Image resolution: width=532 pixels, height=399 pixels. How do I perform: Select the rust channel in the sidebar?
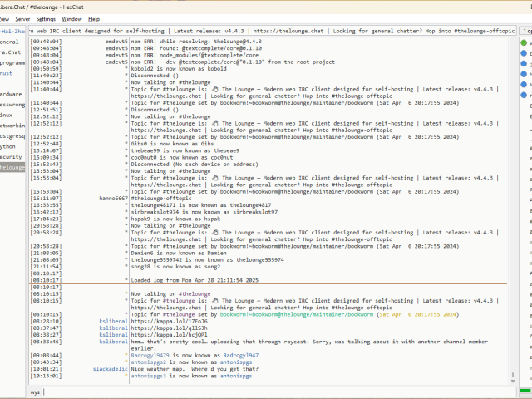click(x=7, y=72)
